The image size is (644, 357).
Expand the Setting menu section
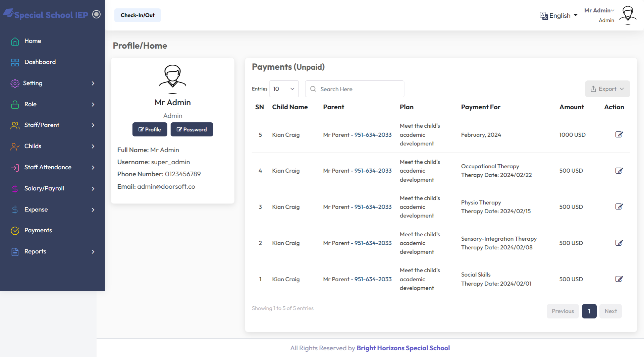click(x=33, y=83)
